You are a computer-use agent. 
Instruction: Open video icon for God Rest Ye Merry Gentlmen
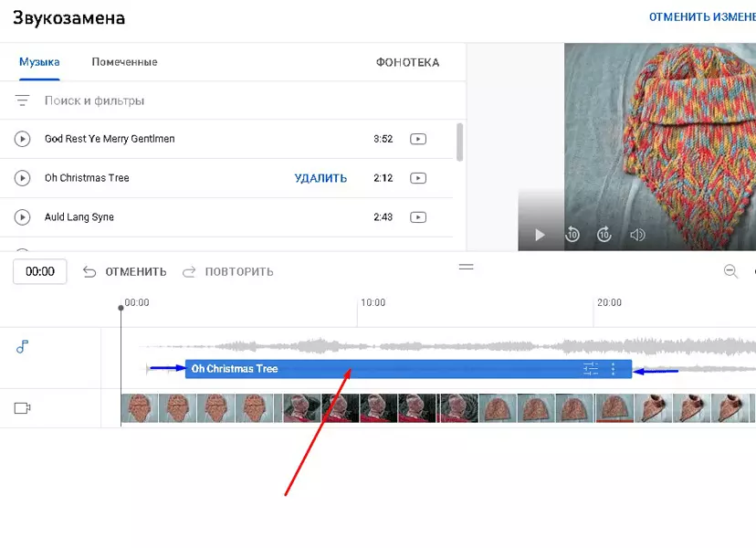418,139
